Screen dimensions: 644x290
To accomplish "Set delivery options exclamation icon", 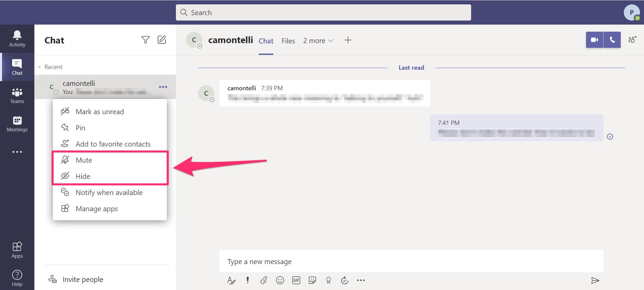I will tap(248, 280).
